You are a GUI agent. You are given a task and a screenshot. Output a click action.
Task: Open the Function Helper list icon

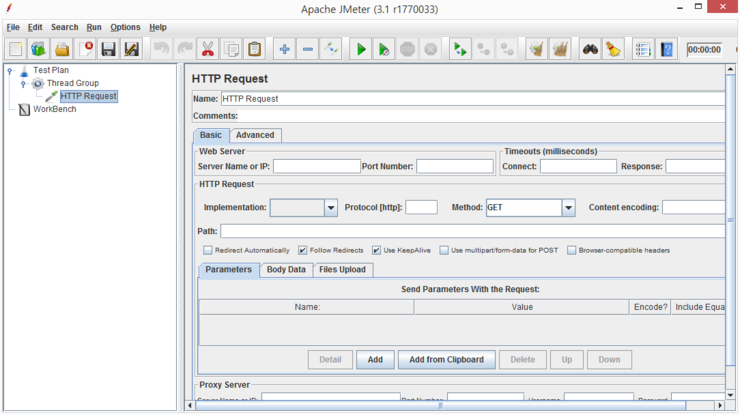pyautogui.click(x=643, y=49)
